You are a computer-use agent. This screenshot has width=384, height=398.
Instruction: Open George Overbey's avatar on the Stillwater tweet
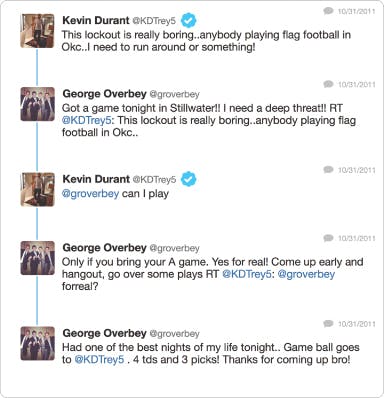pos(37,104)
